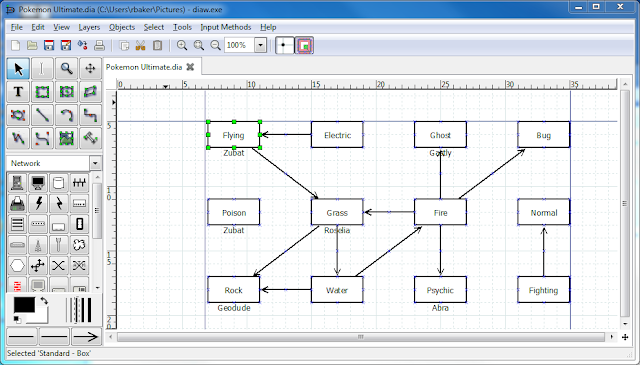Switch to the Pokemon Ultimate.dia tab

[x=144, y=67]
